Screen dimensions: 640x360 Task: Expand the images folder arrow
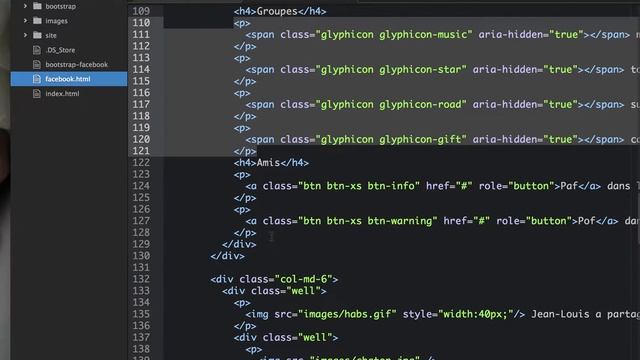[x=25, y=20]
